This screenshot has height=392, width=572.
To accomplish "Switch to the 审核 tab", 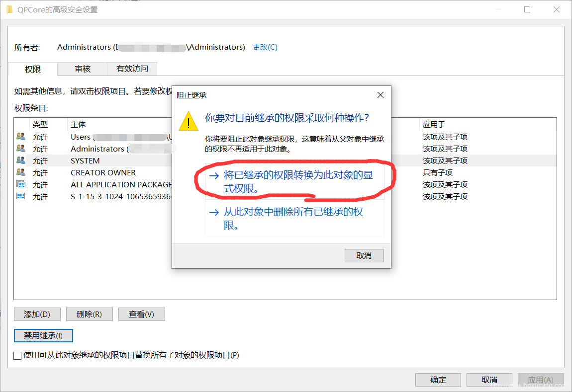I will 83,69.
